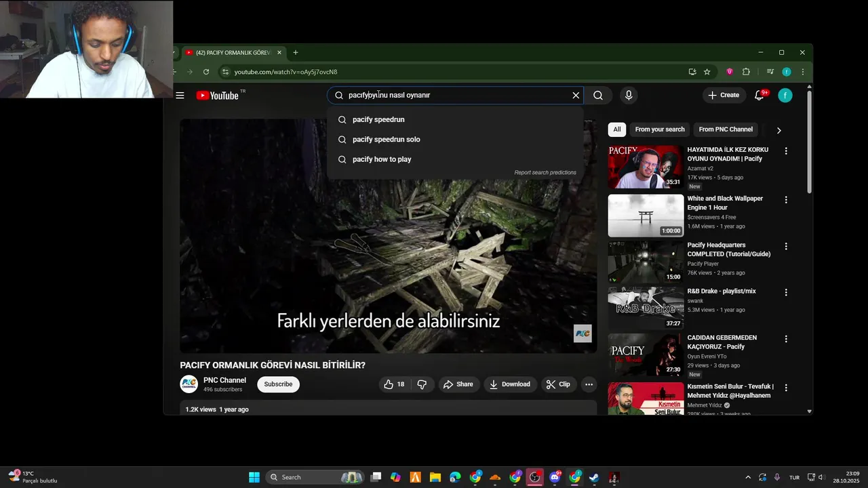Subscribe to PNC Channel
The width and height of the screenshot is (868, 488).
pyautogui.click(x=278, y=384)
